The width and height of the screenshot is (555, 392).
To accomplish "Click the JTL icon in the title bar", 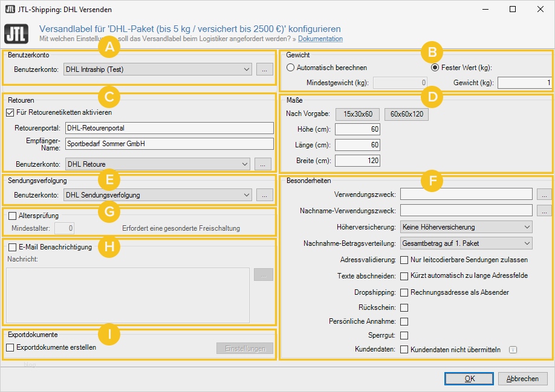I will tap(10, 9).
